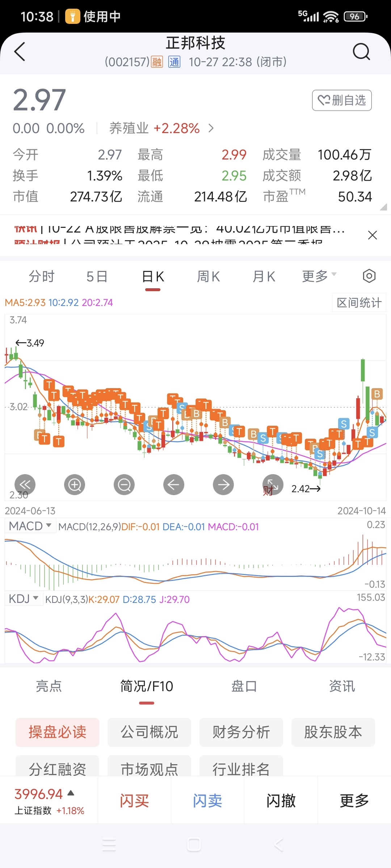Move chart right one candle
The height and width of the screenshot is (868, 391).
(223, 485)
